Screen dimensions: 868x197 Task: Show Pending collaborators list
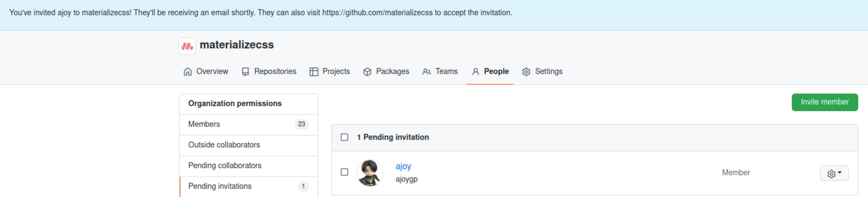[x=225, y=166]
